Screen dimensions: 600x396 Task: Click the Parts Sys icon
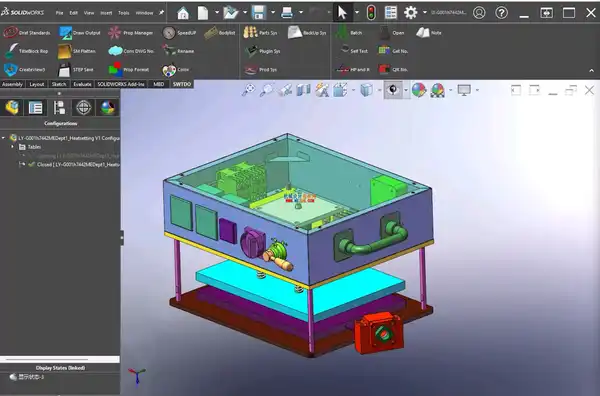250,33
